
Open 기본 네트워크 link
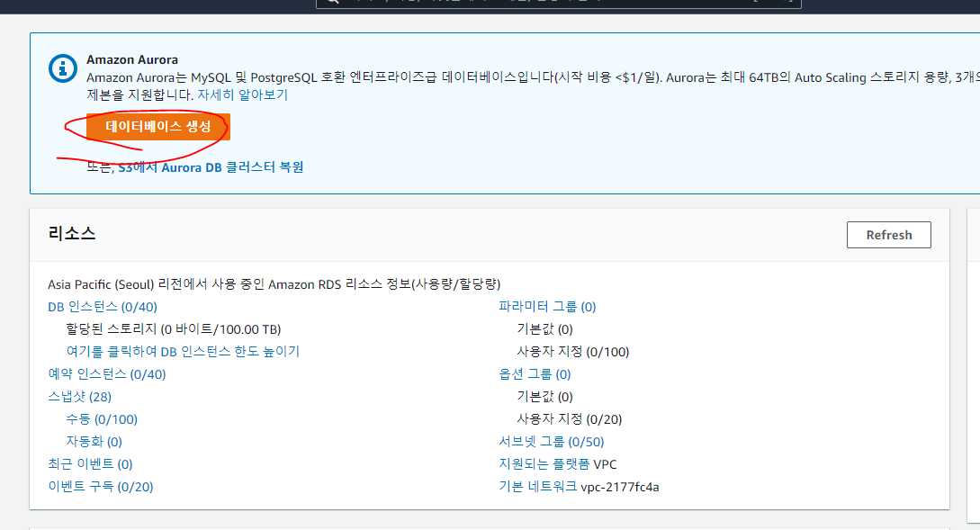pos(538,487)
